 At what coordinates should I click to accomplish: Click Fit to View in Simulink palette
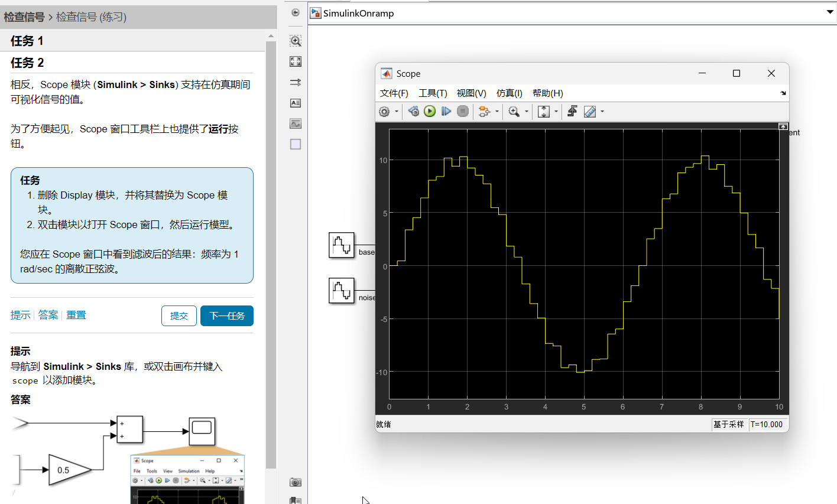click(x=296, y=61)
